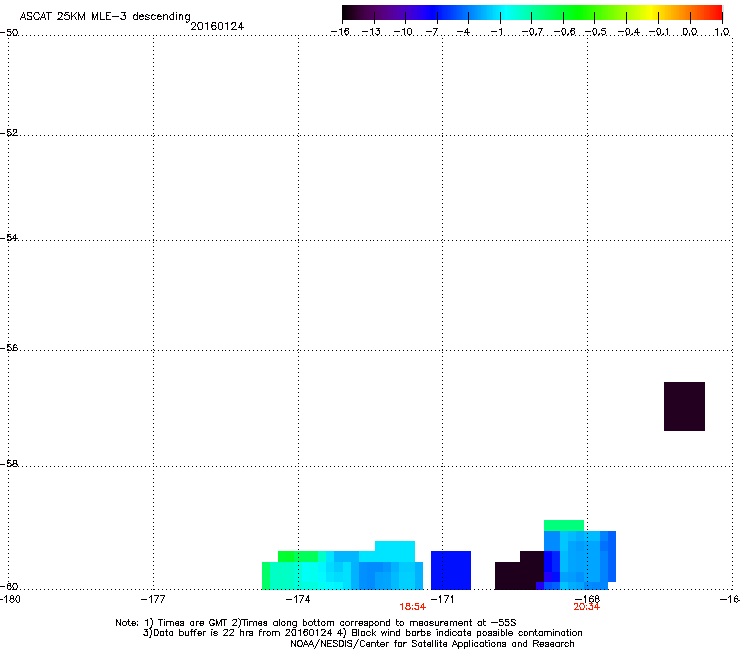The image size is (740, 650).
Task: Click the -0.7 color bar label
Action: point(532,32)
